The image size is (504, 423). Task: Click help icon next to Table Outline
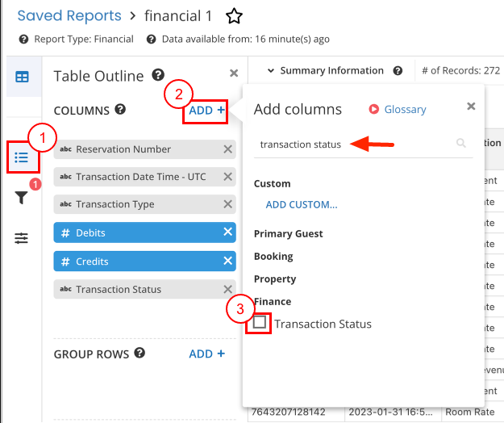tap(159, 76)
